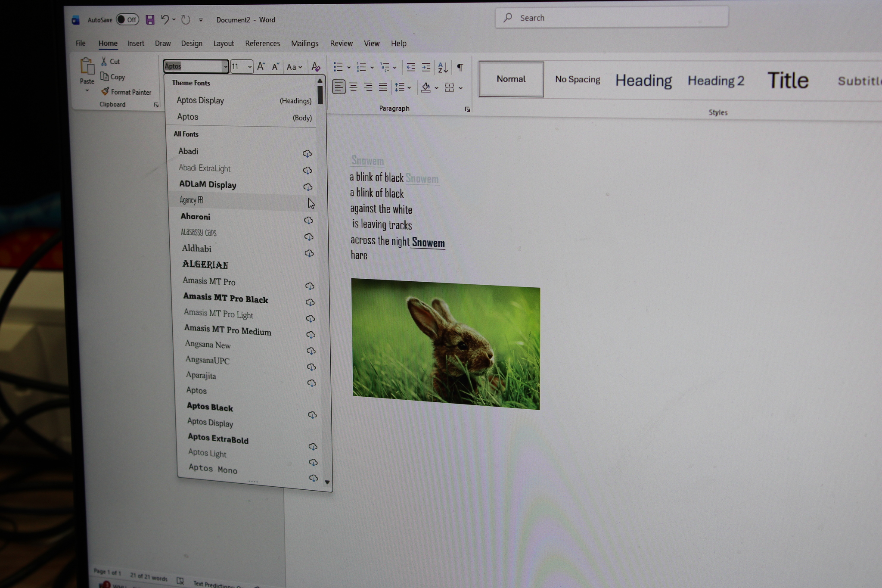The image size is (882, 588).
Task: Open the Insert ribbon tab
Action: pyautogui.click(x=136, y=44)
